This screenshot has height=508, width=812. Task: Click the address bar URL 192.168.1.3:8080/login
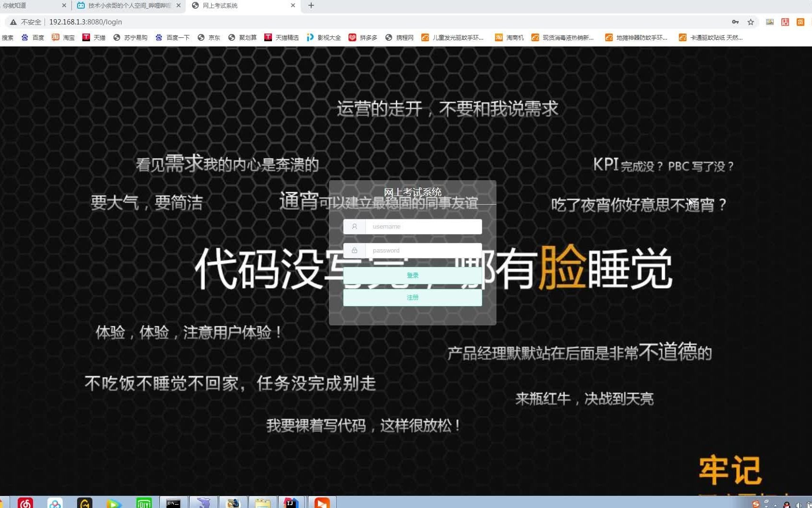click(86, 22)
